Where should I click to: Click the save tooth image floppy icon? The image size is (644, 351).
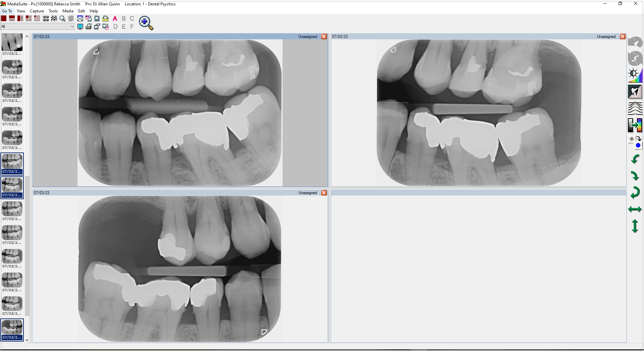point(89,18)
